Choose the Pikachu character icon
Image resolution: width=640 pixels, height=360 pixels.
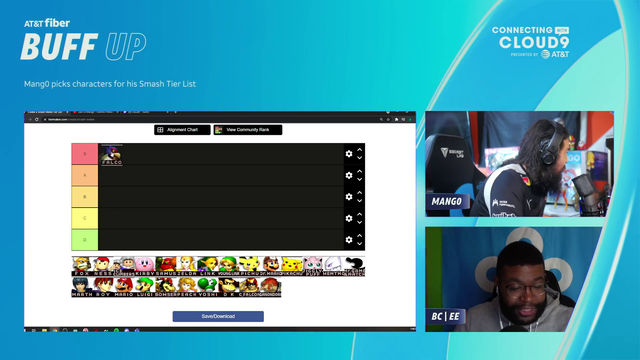pyautogui.click(x=291, y=266)
